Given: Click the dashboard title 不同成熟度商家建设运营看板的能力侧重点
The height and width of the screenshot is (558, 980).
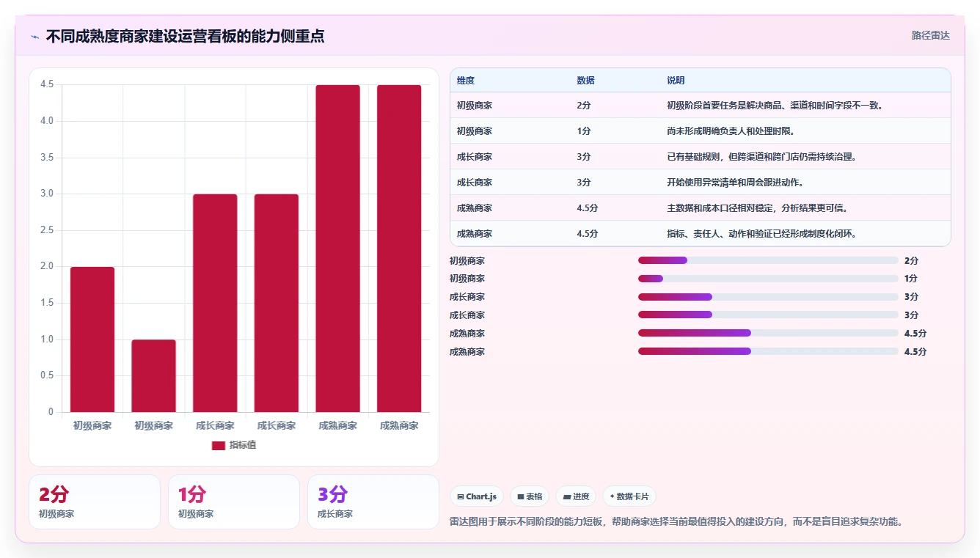Looking at the screenshot, I should (186, 36).
